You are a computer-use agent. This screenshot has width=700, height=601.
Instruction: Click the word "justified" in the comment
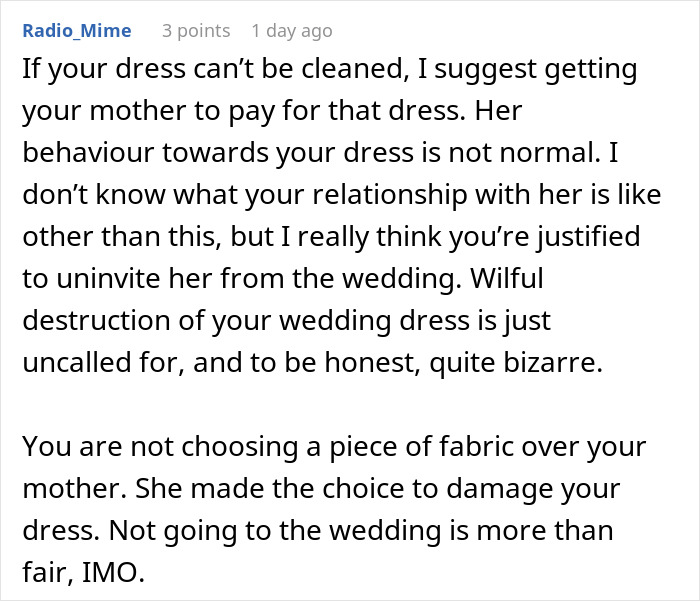(x=580, y=237)
